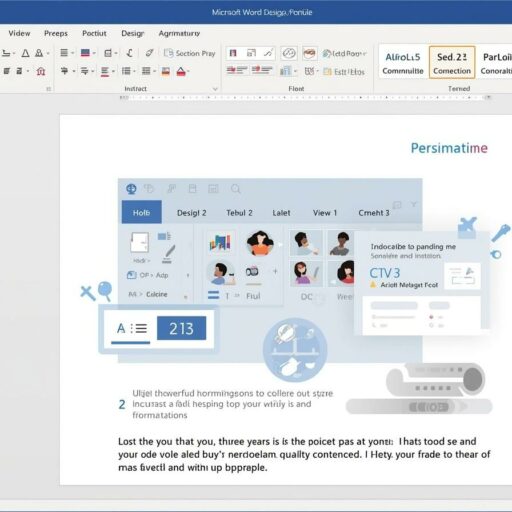512x512 pixels.
Task: Click the bulleted list icon
Action: [x=126, y=71]
